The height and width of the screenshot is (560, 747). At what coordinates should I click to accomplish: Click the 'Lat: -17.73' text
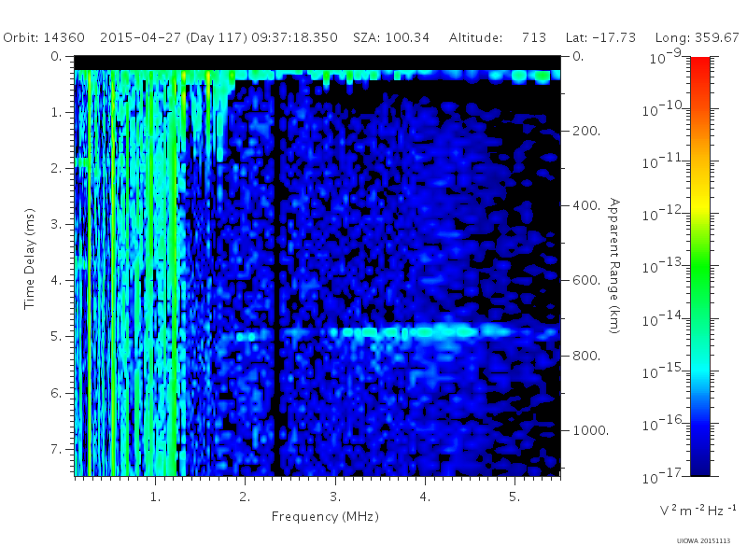[x=600, y=37]
